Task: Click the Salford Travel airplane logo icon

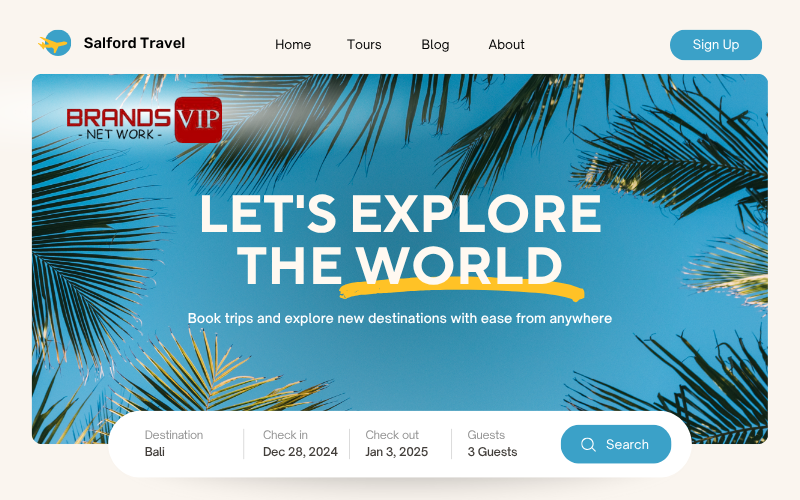Action: point(55,43)
